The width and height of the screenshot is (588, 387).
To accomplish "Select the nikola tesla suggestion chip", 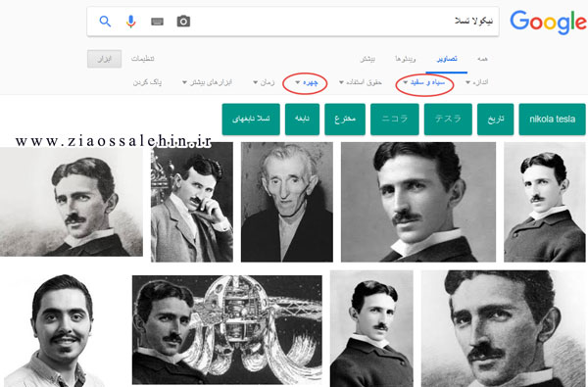I will 552,120.
